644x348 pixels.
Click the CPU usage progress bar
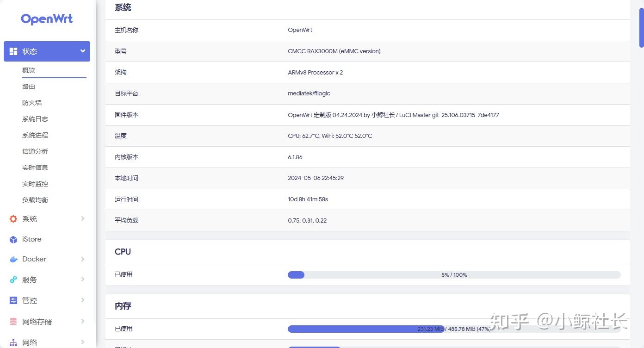[454, 274]
